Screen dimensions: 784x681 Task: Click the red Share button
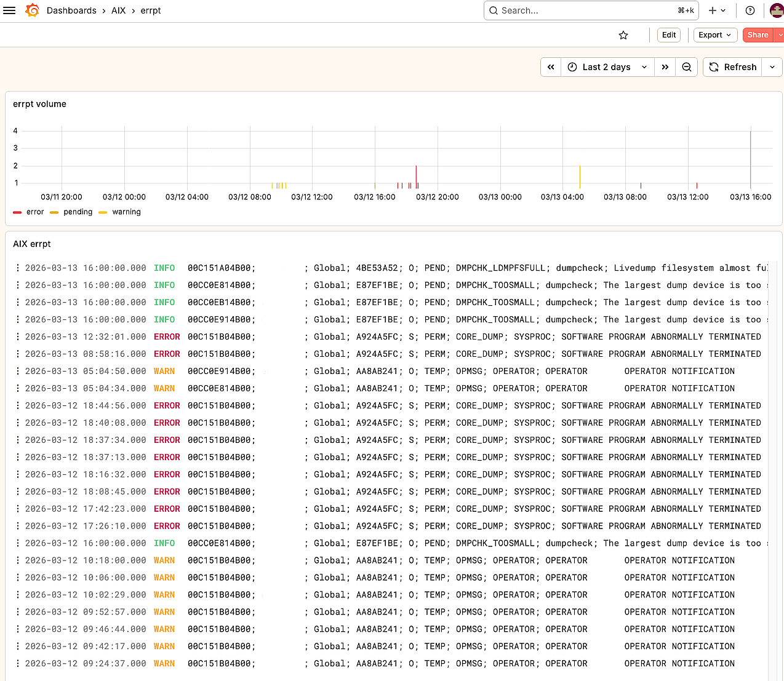(x=758, y=35)
